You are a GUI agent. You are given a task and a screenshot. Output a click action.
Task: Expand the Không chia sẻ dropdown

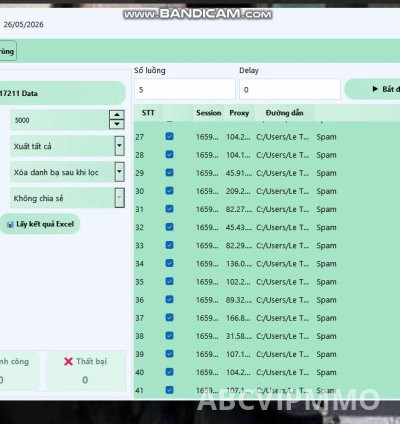[x=119, y=198]
